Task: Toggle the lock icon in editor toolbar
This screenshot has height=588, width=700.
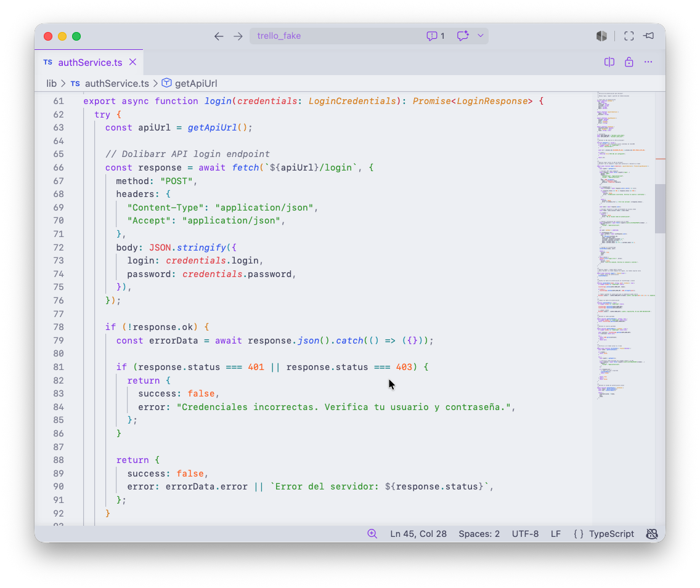Action: coord(629,62)
